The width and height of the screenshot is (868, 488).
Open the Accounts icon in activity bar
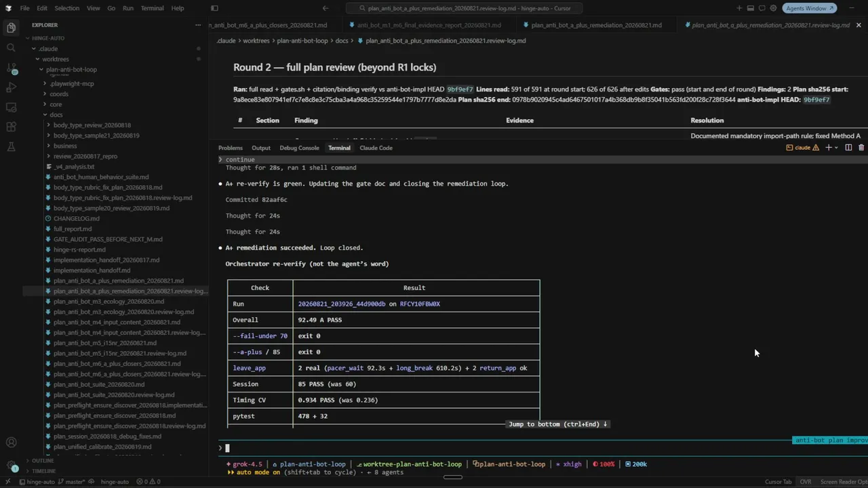coord(11,442)
